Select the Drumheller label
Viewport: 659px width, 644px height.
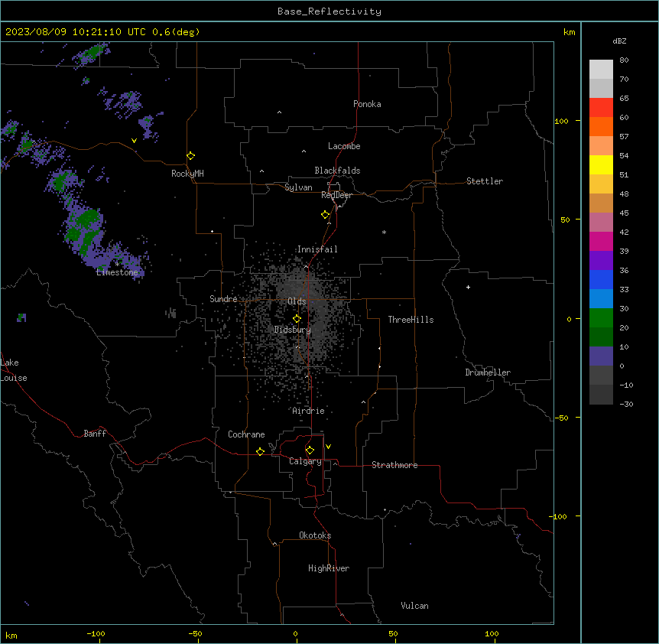488,372
